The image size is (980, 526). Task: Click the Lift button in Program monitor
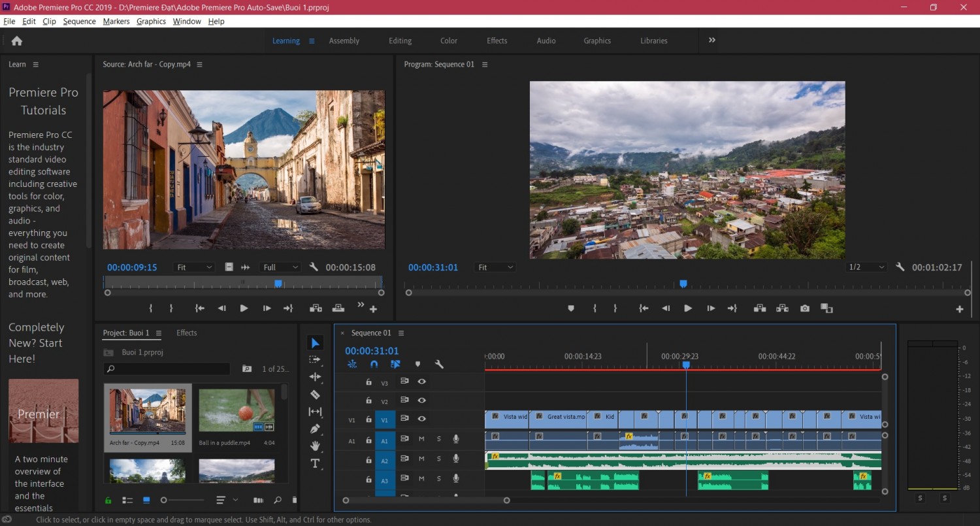(760, 308)
